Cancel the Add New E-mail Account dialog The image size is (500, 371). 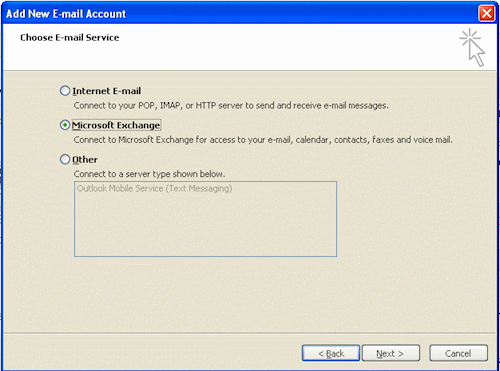coord(459,353)
